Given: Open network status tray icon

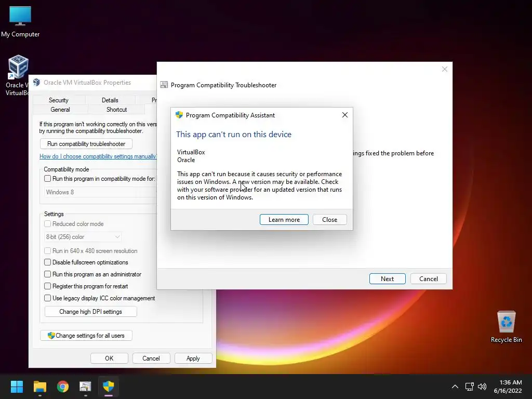Looking at the screenshot, I should [469, 387].
